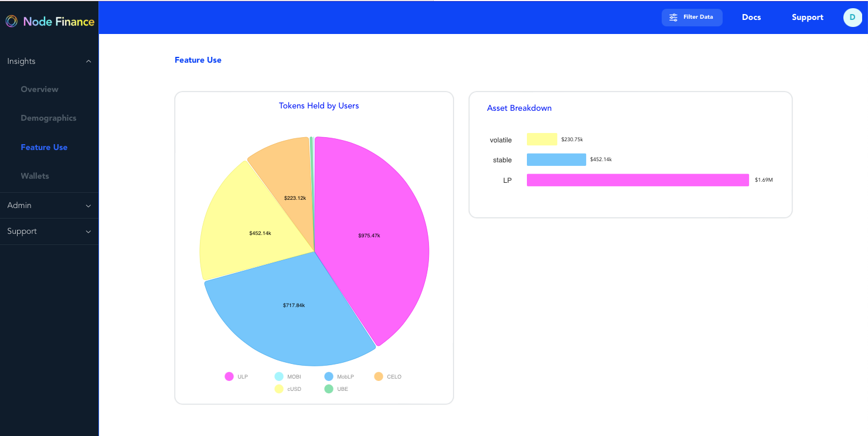This screenshot has width=868, height=436.
Task: Toggle MOBI legend swatch
Action: (x=279, y=376)
